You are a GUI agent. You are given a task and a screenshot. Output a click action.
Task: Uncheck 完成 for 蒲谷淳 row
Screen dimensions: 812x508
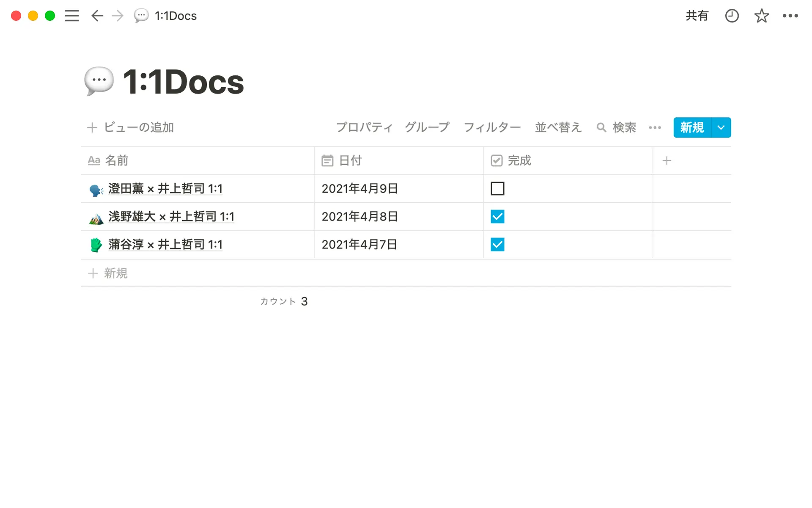coord(497,245)
